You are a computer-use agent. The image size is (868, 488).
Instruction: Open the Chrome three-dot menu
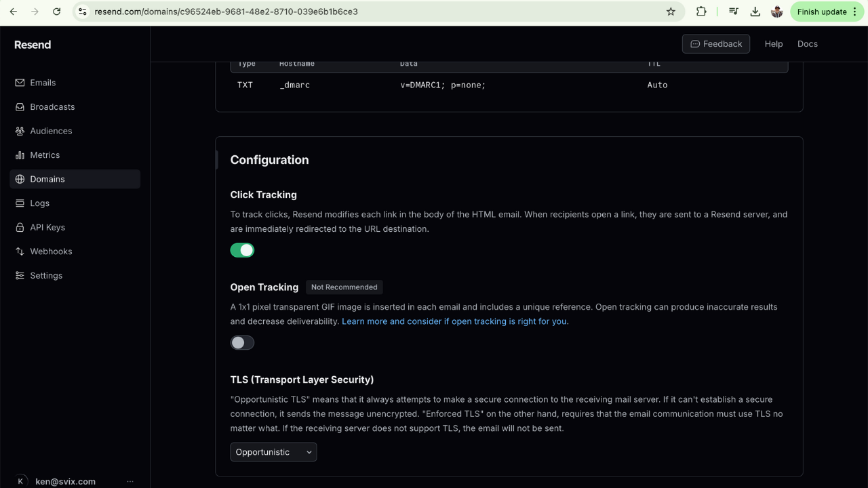tap(854, 12)
